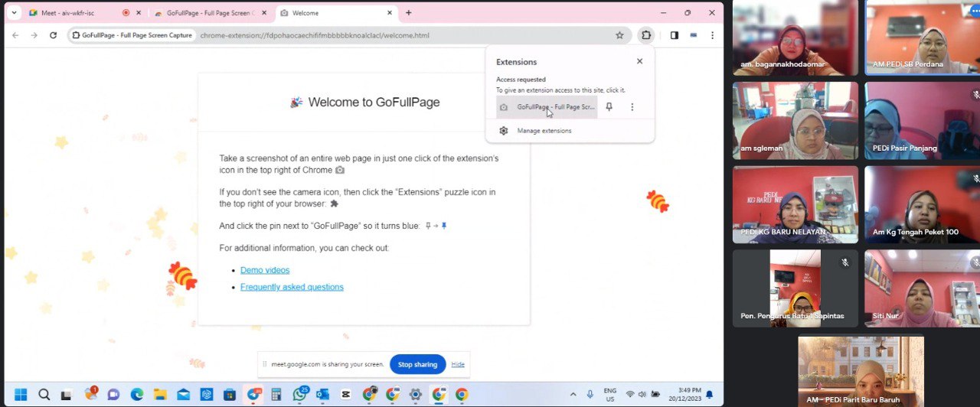Open Frequently asked questions link
This screenshot has height=407, width=980.
[x=292, y=287]
